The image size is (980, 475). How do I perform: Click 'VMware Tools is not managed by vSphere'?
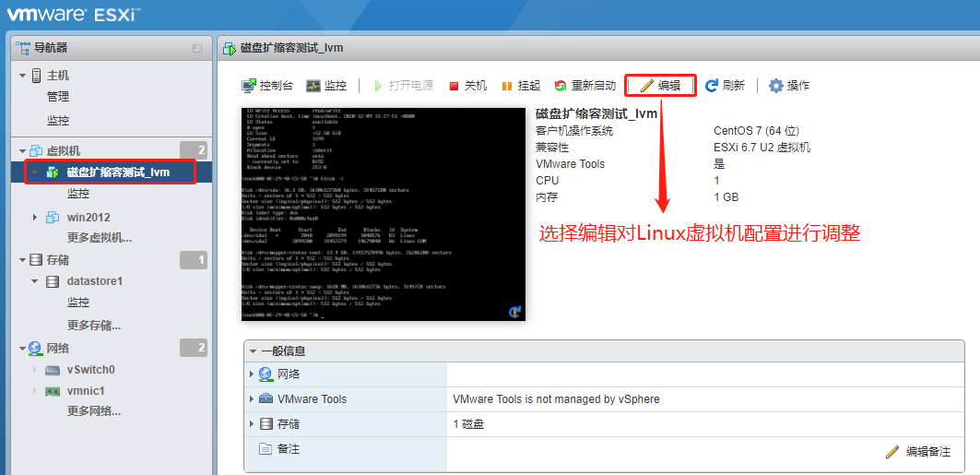point(556,398)
